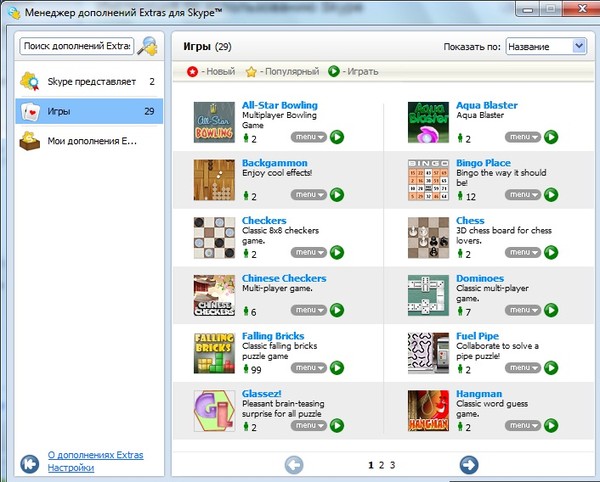Open Мои дополнения Extras in sidebar
This screenshot has height=482, width=600.
click(89, 141)
